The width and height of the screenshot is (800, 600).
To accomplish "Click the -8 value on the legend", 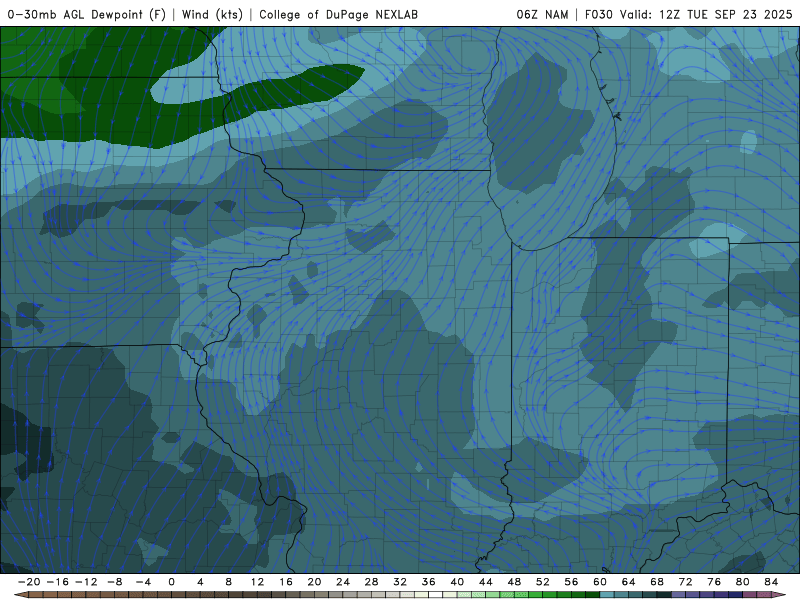I will pos(115,582).
